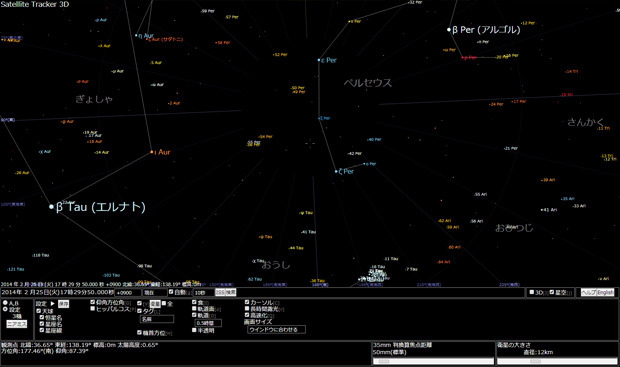Select the A,B radio button
620x367 pixels.
tap(6, 303)
